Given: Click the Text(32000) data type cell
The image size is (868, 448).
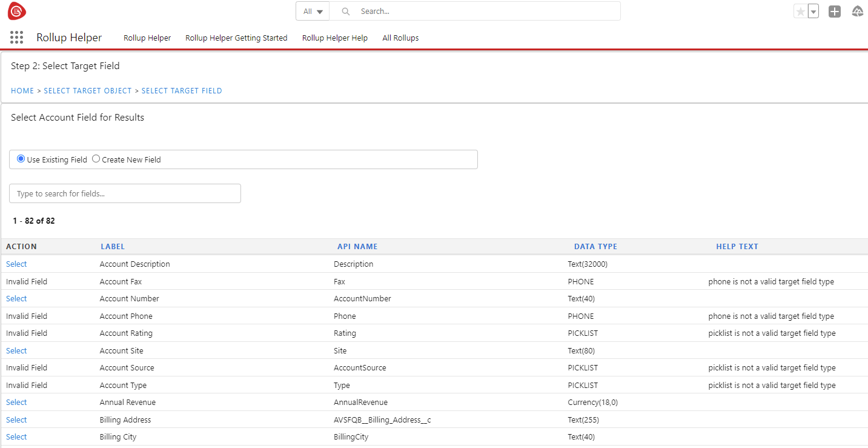Looking at the screenshot, I should click(588, 264).
